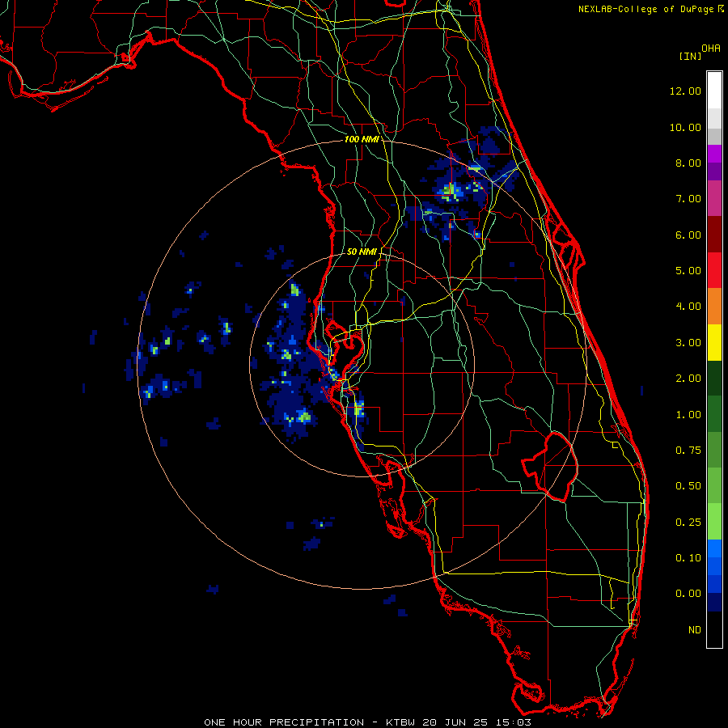Image resolution: width=728 pixels, height=728 pixels.
Task: Click the [IN] units label
Action: tap(690, 56)
